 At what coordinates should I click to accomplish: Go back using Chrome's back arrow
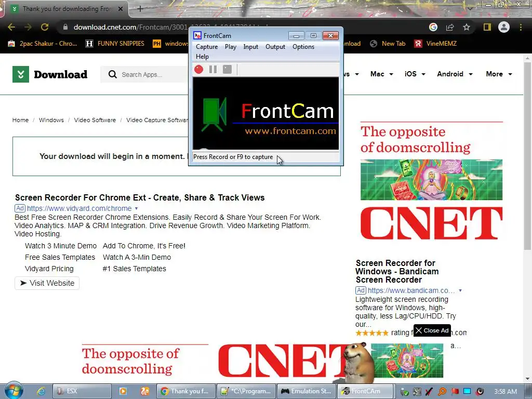pos(11,27)
